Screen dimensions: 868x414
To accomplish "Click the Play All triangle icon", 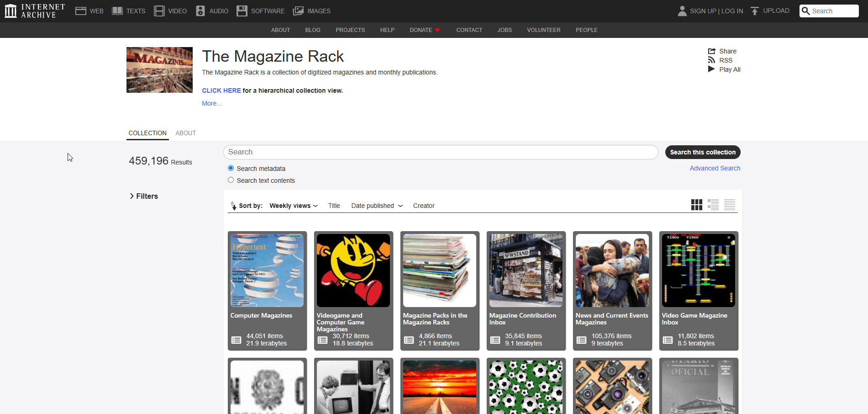I will [711, 69].
